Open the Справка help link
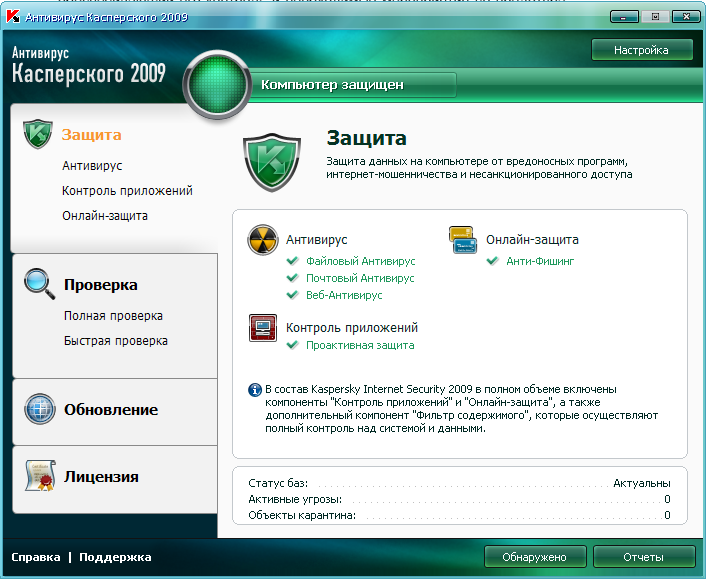The width and height of the screenshot is (706, 579). click(x=36, y=557)
